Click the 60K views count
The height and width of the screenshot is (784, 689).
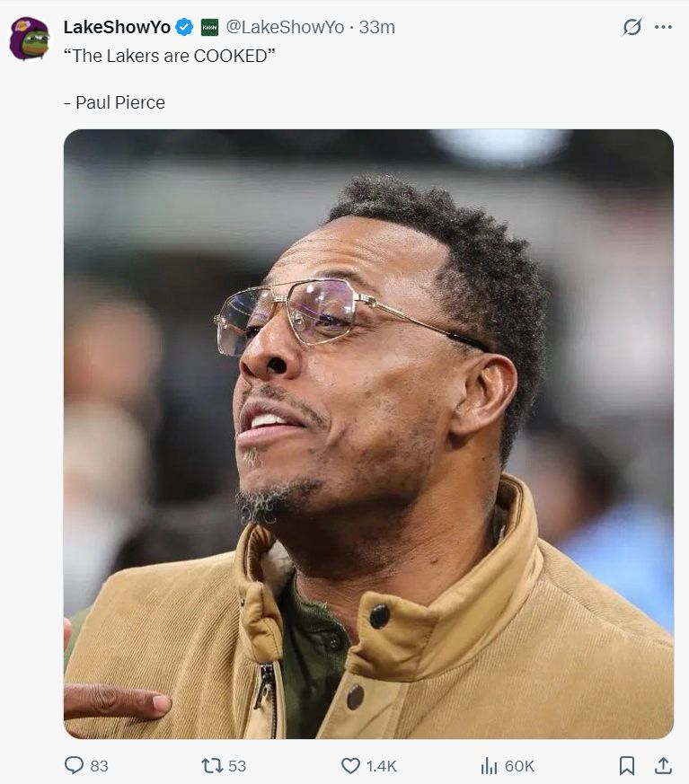click(519, 766)
